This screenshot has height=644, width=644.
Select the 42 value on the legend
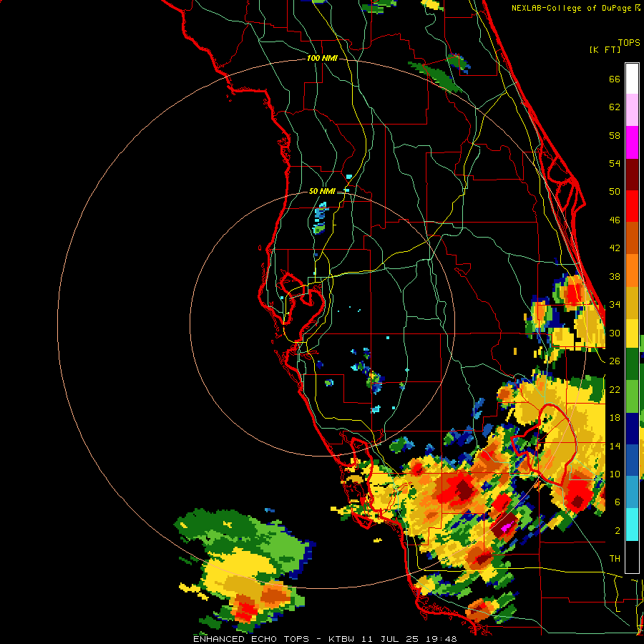(615, 248)
